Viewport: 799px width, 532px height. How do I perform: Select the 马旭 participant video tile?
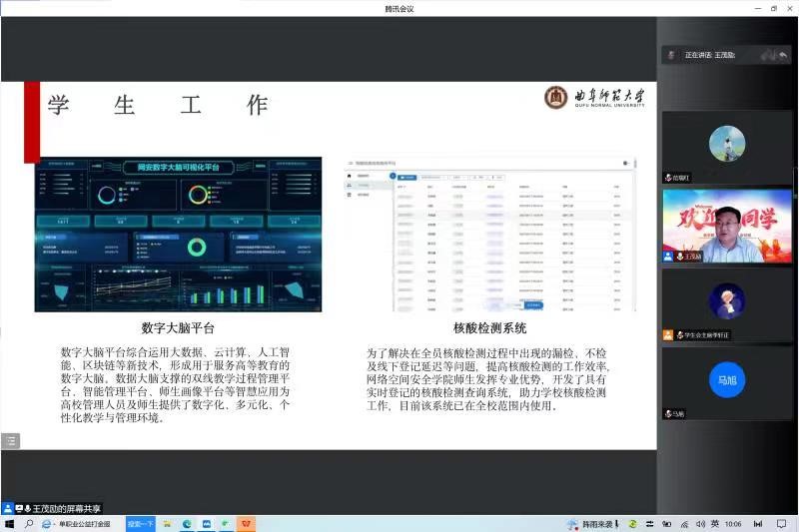coord(726,382)
